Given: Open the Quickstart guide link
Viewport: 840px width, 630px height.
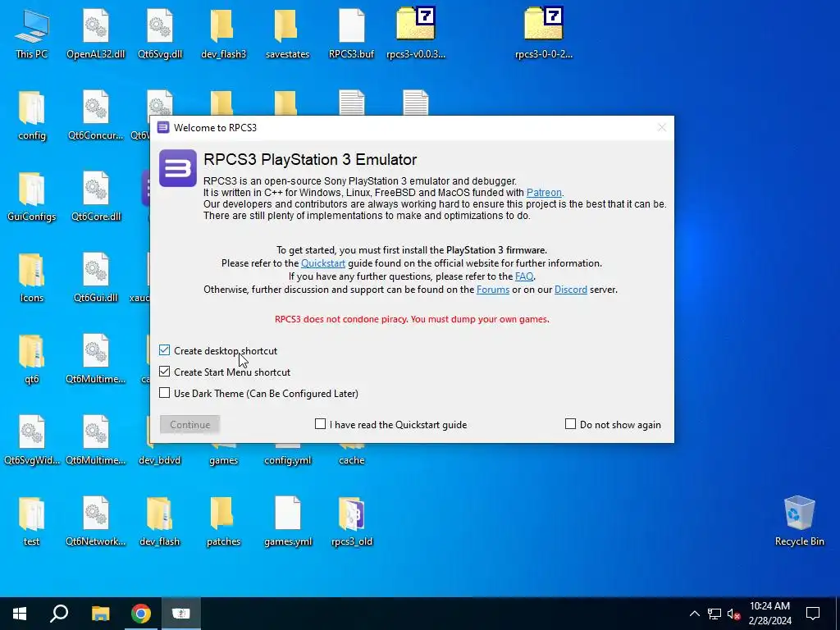Looking at the screenshot, I should [323, 263].
